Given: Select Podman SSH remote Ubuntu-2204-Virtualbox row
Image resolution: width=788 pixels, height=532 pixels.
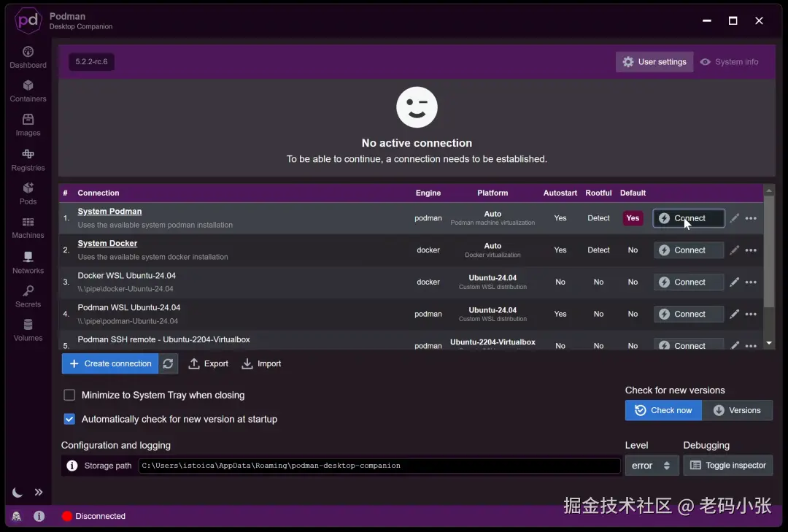Looking at the screenshot, I should click(x=412, y=342).
